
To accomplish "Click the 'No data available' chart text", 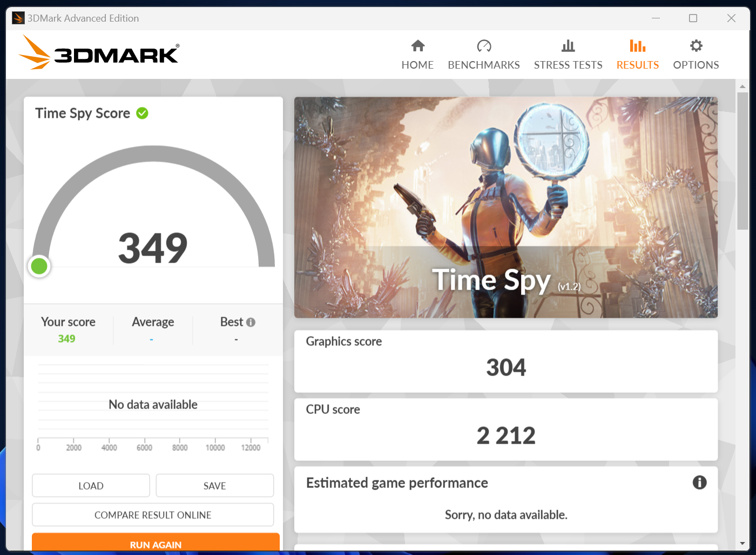I will 153,404.
